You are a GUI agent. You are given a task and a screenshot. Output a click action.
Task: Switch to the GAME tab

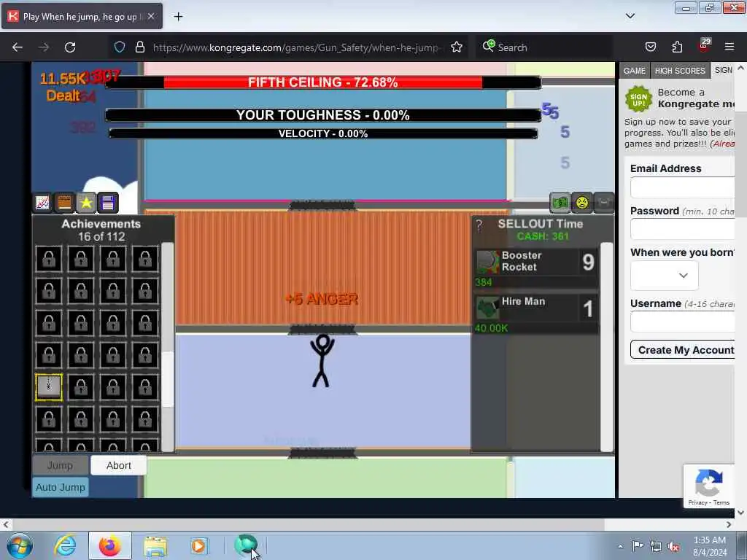pyautogui.click(x=635, y=71)
